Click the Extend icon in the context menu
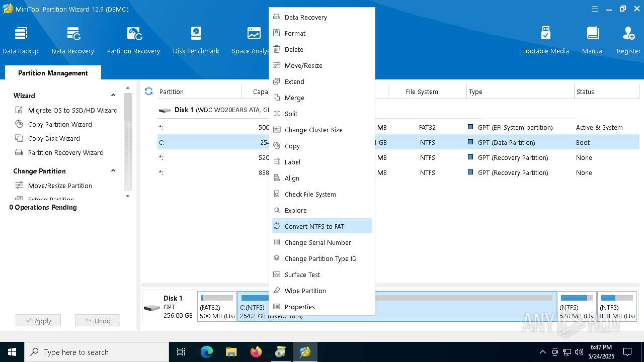Screen dimensions: 644x362 (x=276, y=81)
